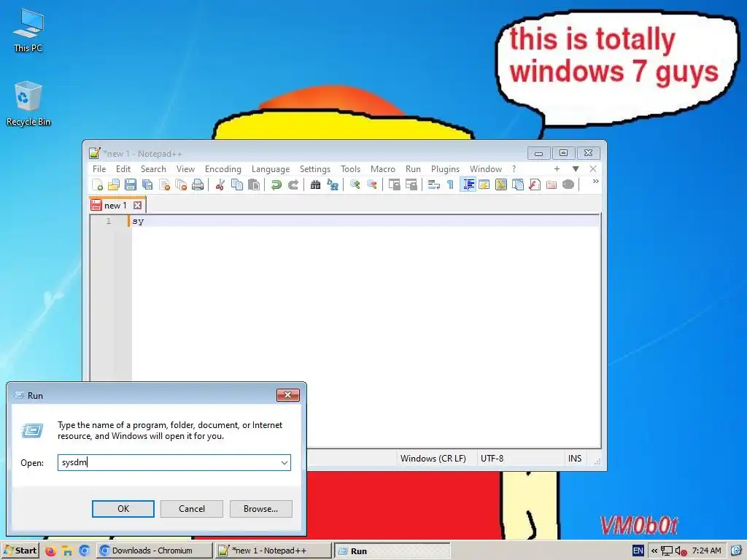Screen dimensions: 747x560
Task: Open the Edit menu
Action: 123,169
